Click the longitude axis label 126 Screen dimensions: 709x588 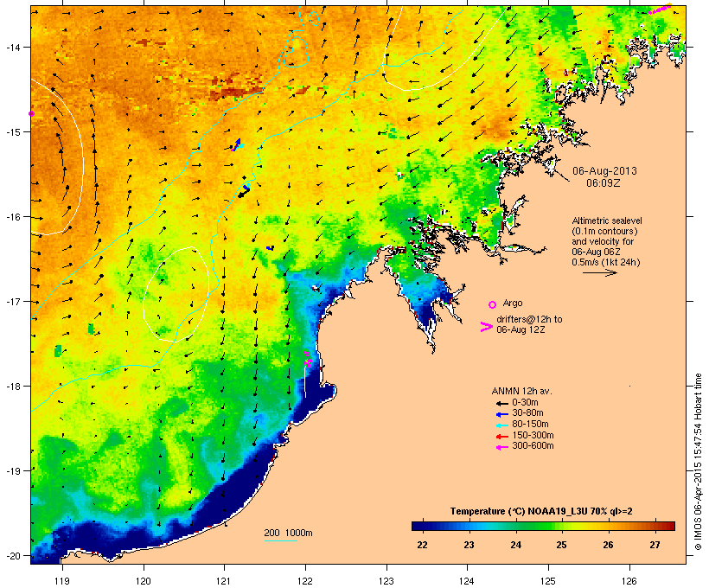click(629, 581)
